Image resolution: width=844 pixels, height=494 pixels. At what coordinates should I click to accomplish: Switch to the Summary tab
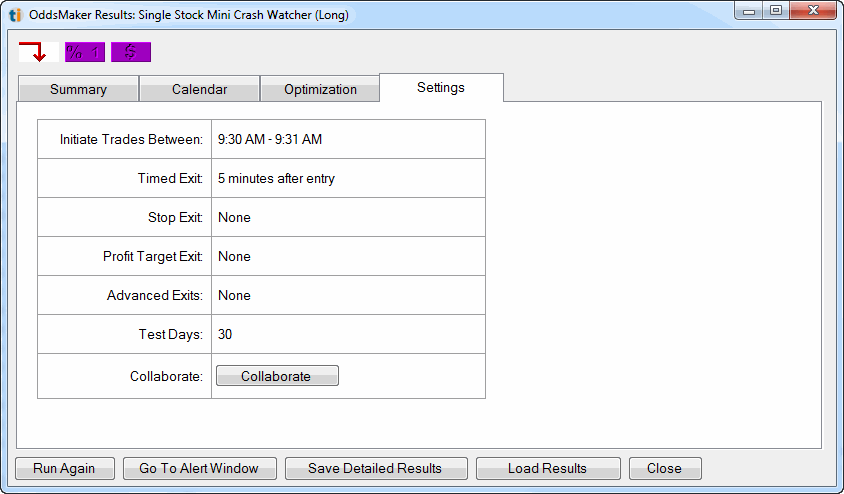point(78,89)
